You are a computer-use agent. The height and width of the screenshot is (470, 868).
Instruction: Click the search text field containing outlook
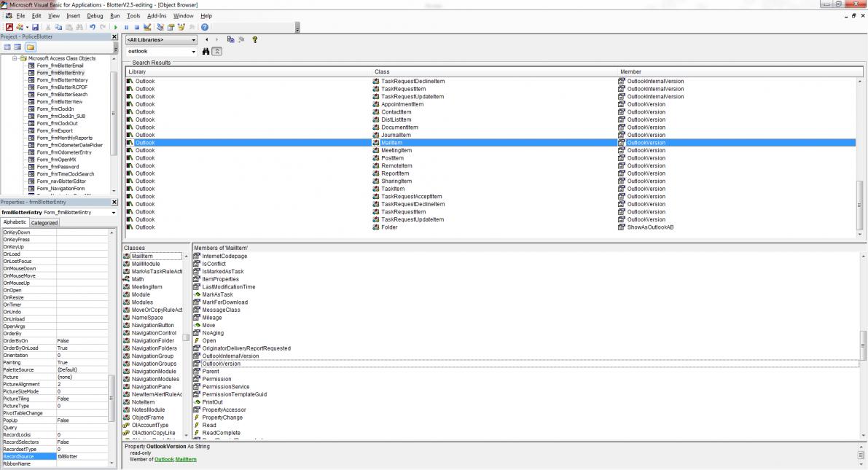click(158, 52)
